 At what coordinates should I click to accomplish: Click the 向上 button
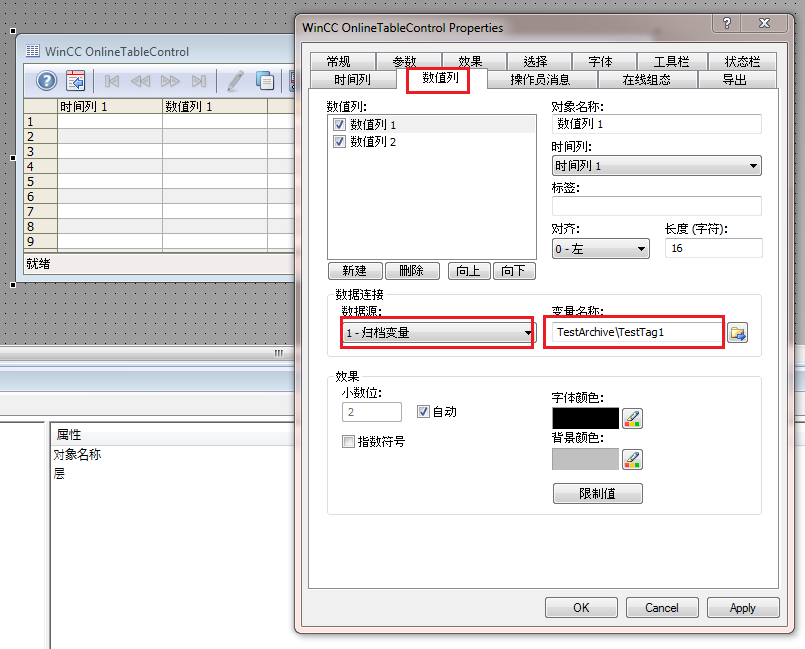tap(469, 271)
